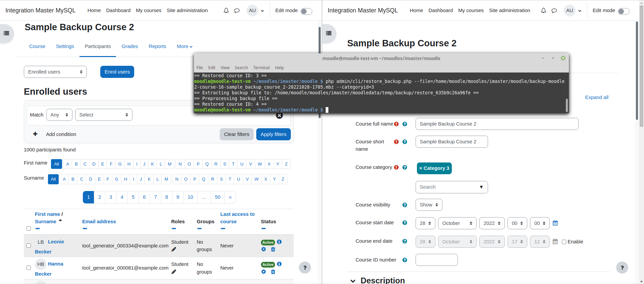The width and height of the screenshot is (644, 284).
Task: Open start date month October dropdown
Action: (x=457, y=223)
